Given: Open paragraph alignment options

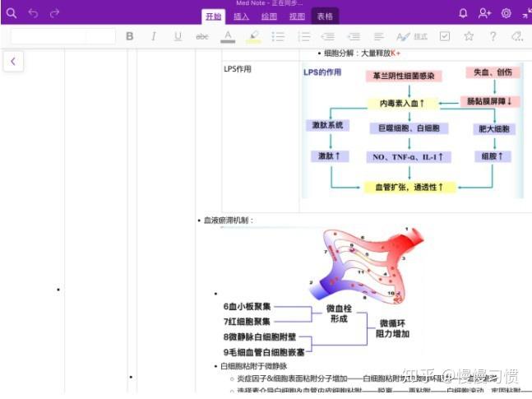Looking at the screenshot, I should point(378,36).
